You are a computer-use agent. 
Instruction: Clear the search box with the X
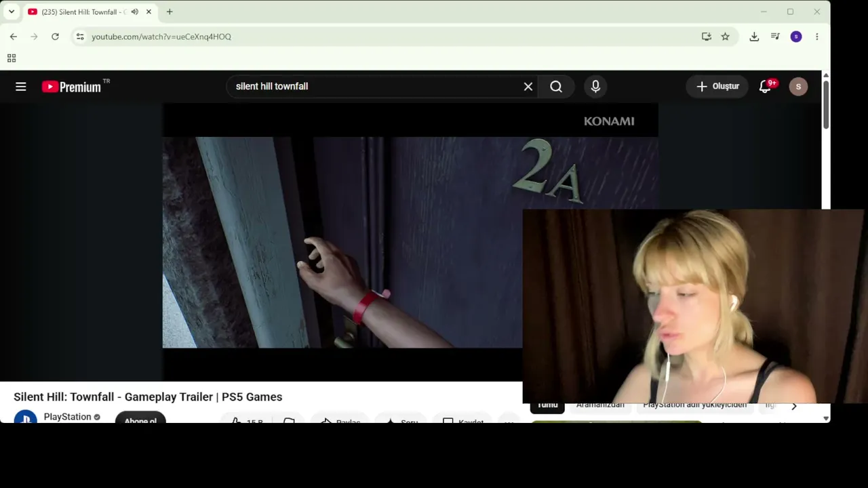pos(528,87)
